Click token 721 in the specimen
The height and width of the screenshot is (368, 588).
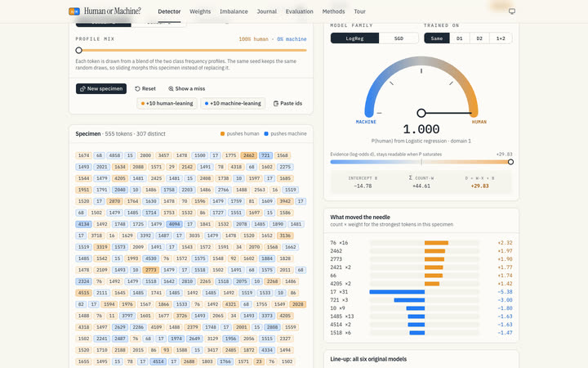tap(265, 155)
